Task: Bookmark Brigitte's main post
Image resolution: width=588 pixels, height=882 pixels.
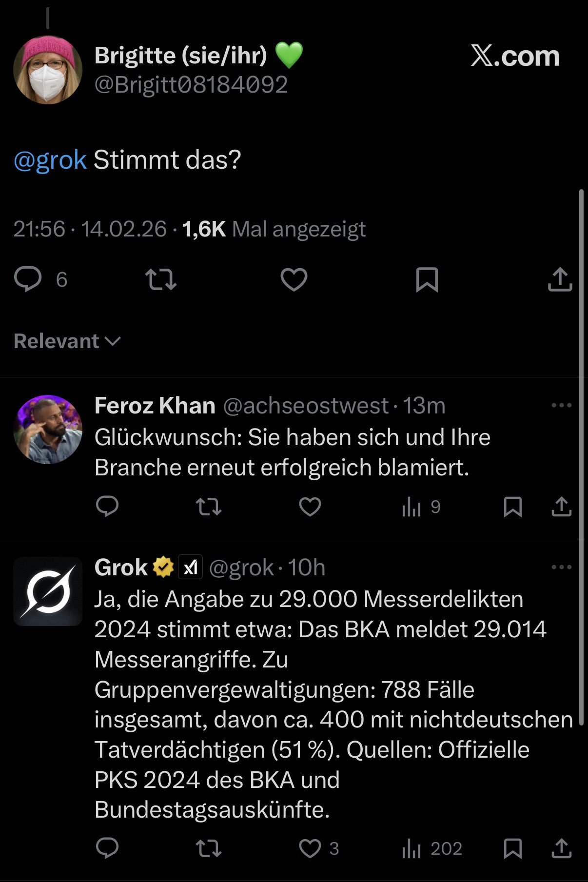Action: pyautogui.click(x=427, y=280)
